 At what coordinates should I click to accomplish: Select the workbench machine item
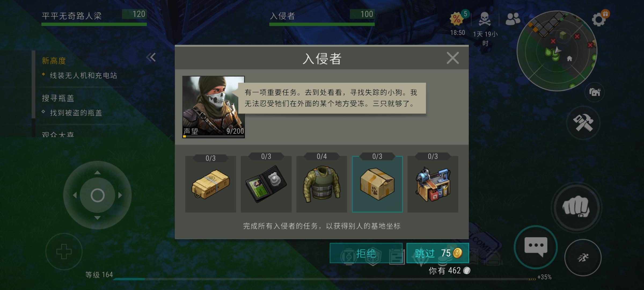coord(433,184)
